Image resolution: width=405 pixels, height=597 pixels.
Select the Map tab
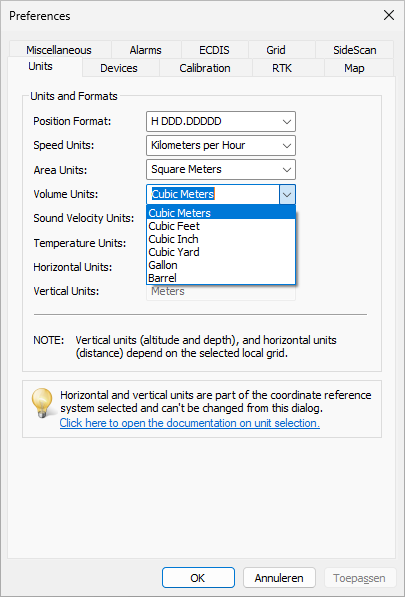(354, 68)
